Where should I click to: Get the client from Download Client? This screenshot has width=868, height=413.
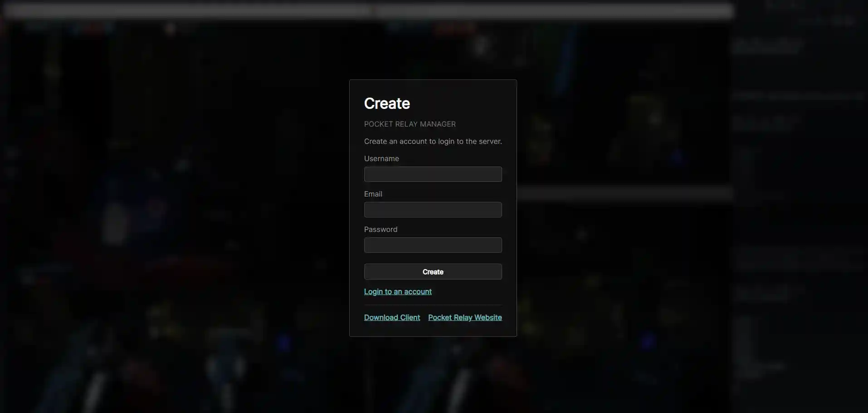[391, 317]
